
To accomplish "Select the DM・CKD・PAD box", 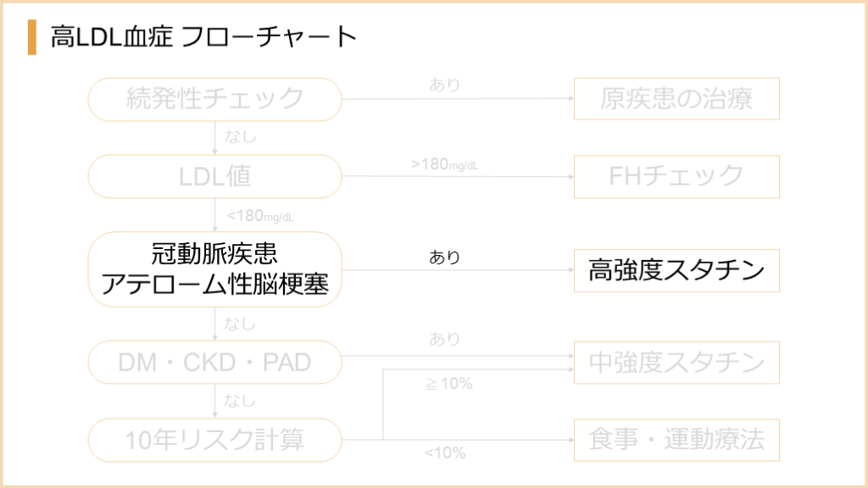I will click(x=214, y=363).
